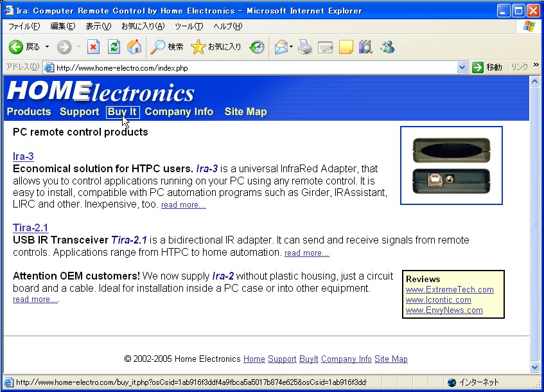Click the お気に入り Favorites toolbar label
544x392 pixels.
(224, 47)
